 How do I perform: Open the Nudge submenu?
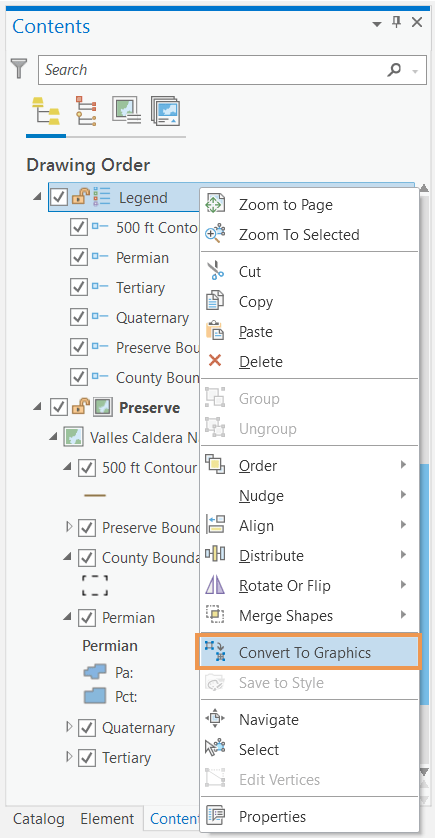pyautogui.click(x=309, y=495)
